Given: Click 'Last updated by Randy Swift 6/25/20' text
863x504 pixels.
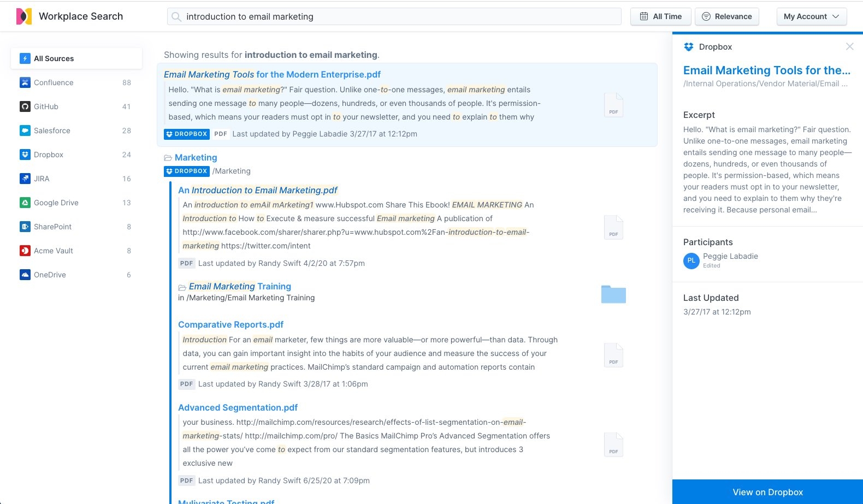Looking at the screenshot, I should coord(284,481).
